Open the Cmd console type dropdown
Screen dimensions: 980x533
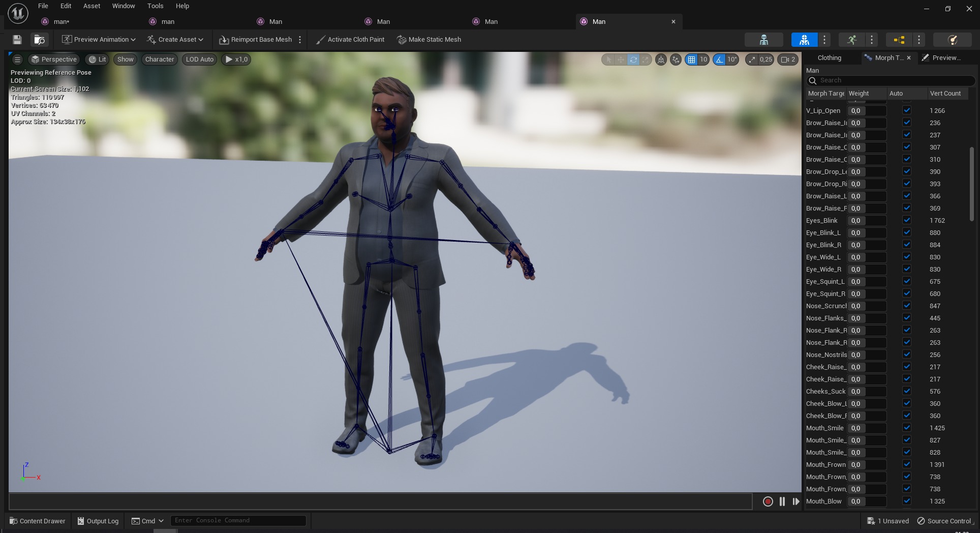[148, 521]
